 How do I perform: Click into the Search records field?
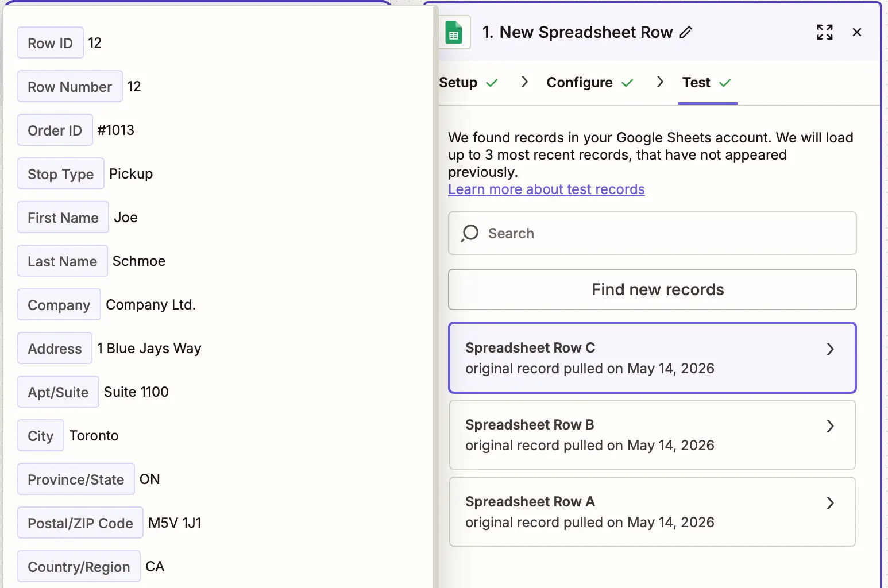point(653,233)
